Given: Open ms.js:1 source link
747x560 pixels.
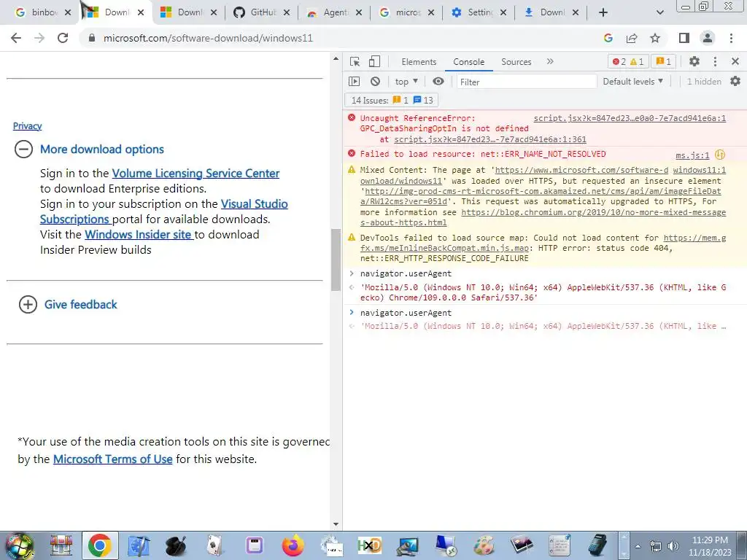Looking at the screenshot, I should (692, 155).
